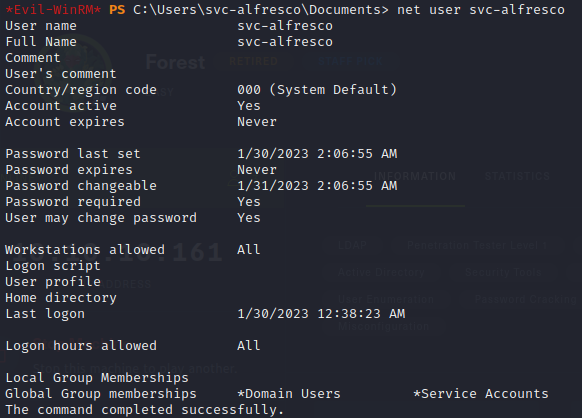Image resolution: width=582 pixels, height=418 pixels.
Task: Click the Password last set timestamp value
Action: (317, 153)
